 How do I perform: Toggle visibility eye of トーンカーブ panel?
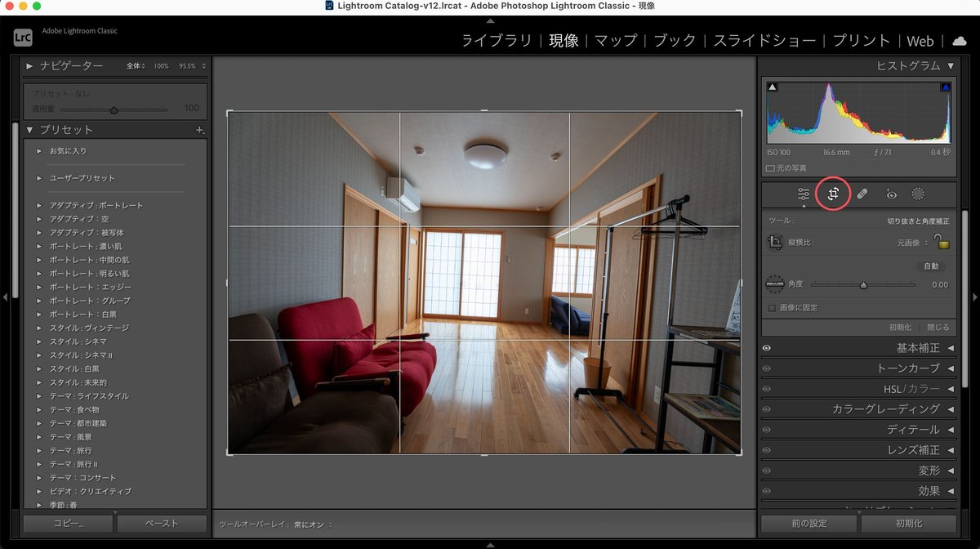[767, 368]
